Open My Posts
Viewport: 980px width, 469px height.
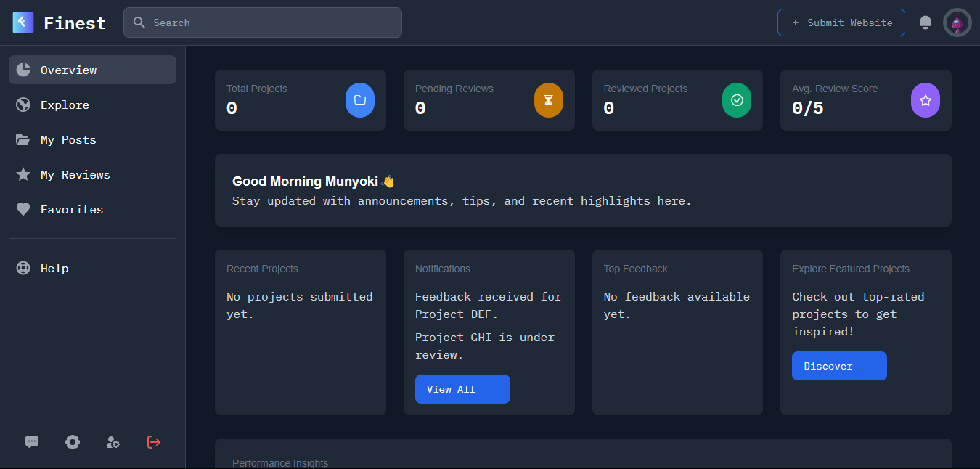click(x=92, y=139)
